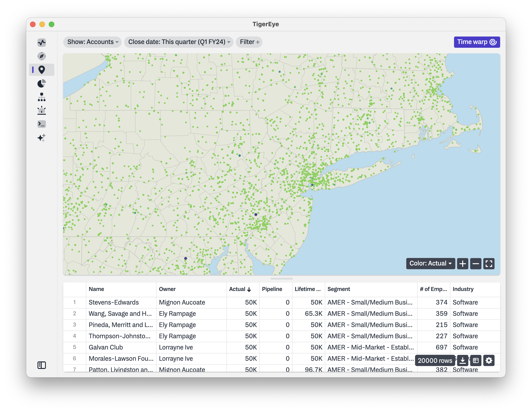Open the compass explore view
532x412 pixels.
[42, 56]
